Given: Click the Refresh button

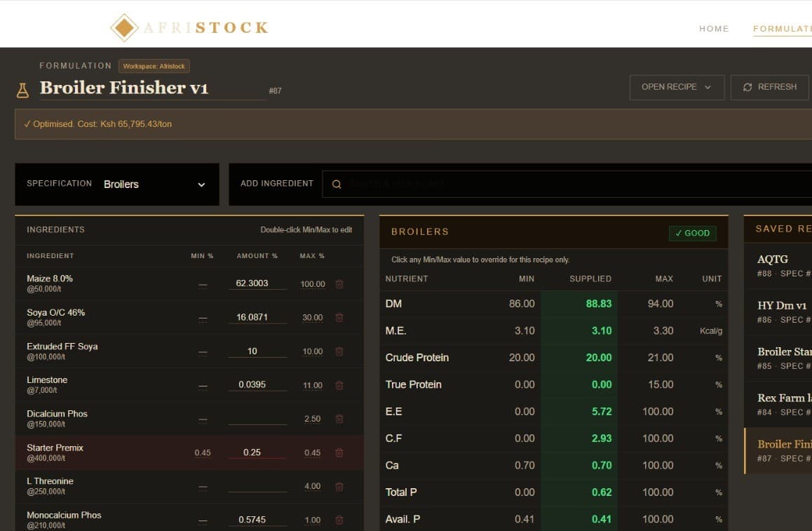Looking at the screenshot, I should [769, 87].
